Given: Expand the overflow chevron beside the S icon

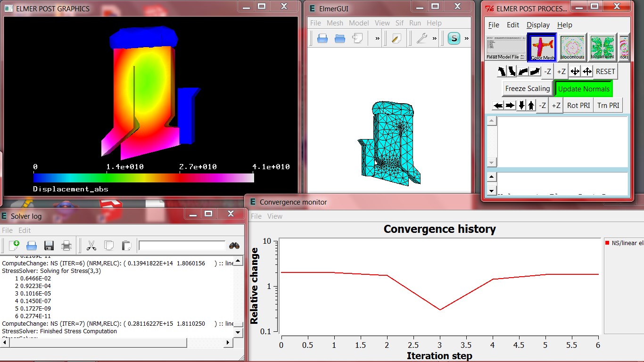Looking at the screenshot, I should tap(467, 39).
